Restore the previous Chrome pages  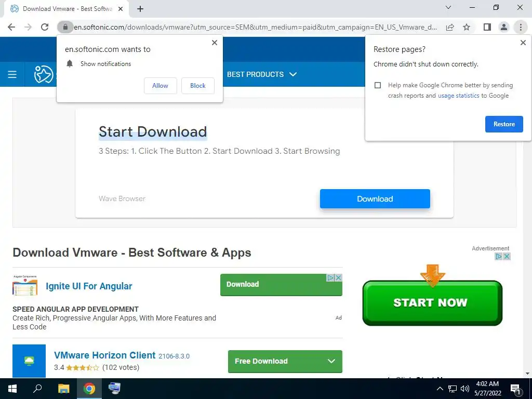504,124
